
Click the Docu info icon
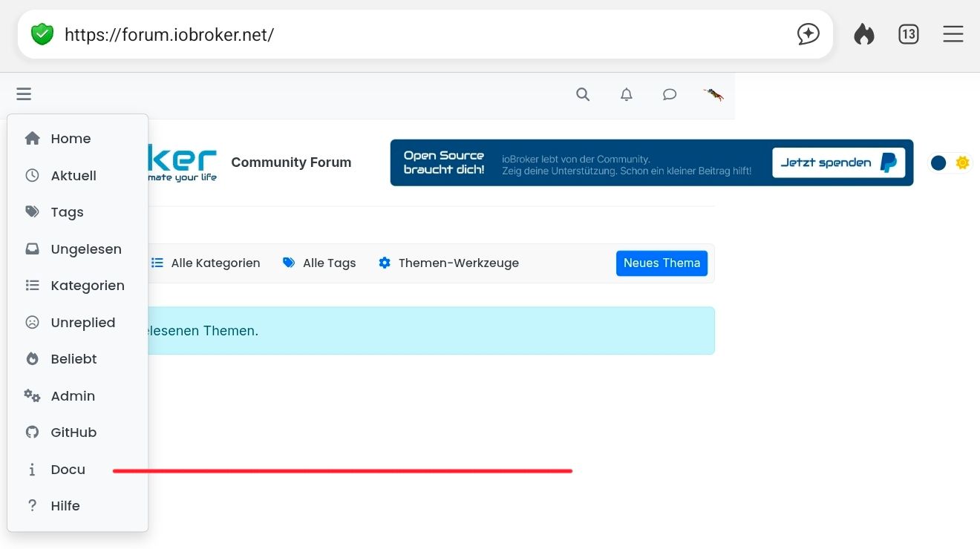click(32, 470)
